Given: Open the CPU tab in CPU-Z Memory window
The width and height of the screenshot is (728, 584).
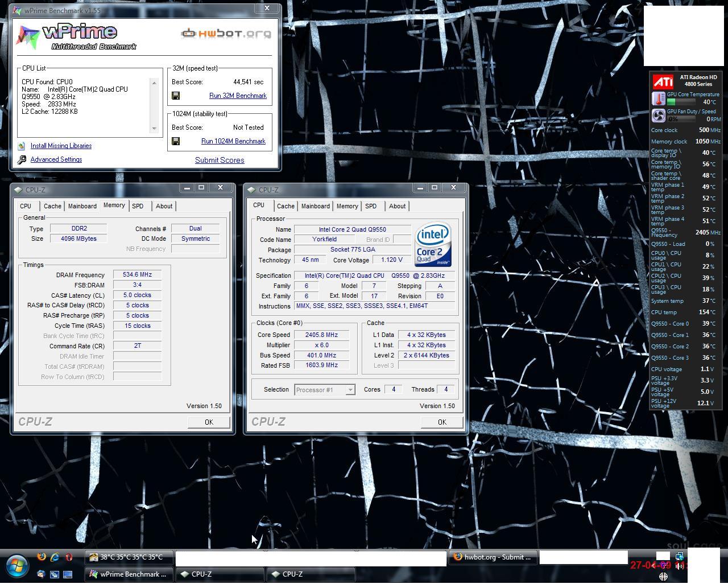Looking at the screenshot, I should tap(26, 206).
